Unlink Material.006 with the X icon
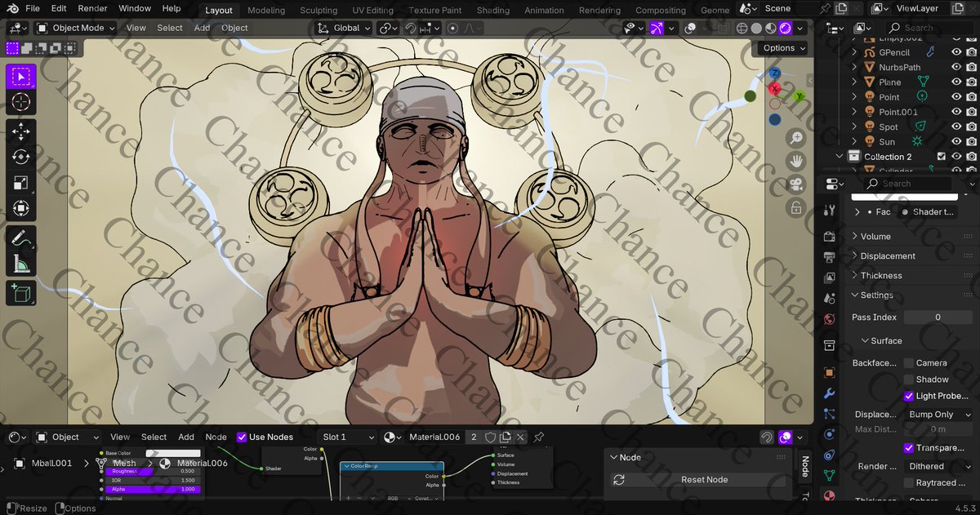The width and height of the screenshot is (980, 515). click(x=520, y=437)
